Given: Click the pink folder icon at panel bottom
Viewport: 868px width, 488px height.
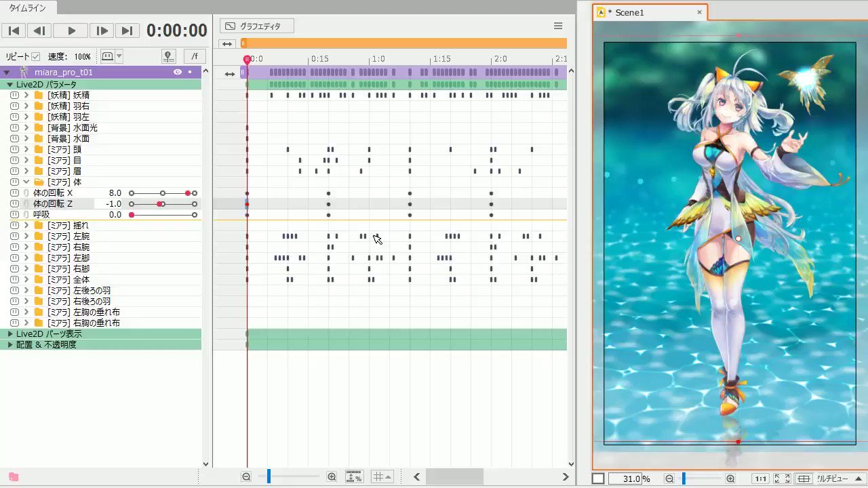Looking at the screenshot, I should (x=14, y=476).
